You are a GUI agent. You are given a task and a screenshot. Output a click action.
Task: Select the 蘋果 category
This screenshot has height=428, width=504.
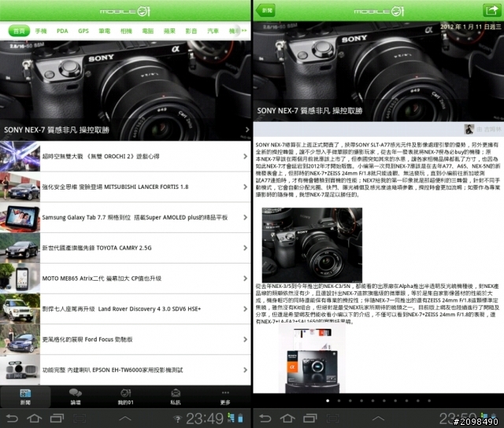click(169, 31)
